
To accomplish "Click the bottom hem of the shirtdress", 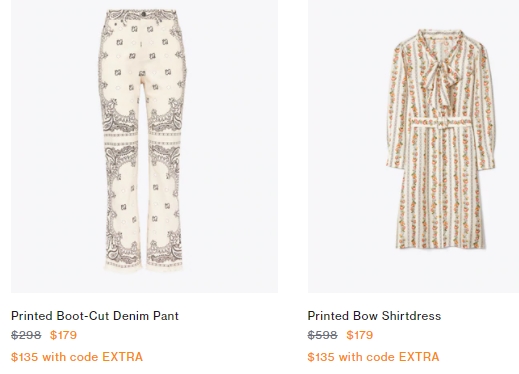I will (x=440, y=245).
